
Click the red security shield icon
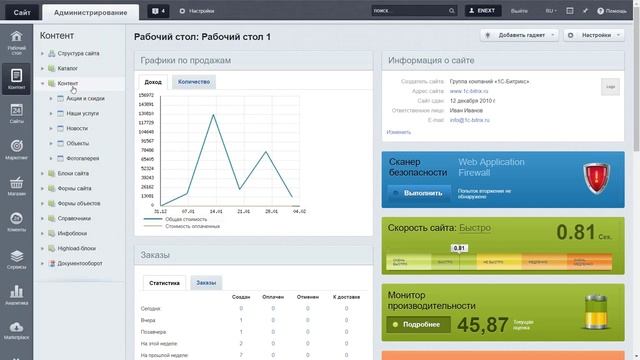tap(597, 178)
